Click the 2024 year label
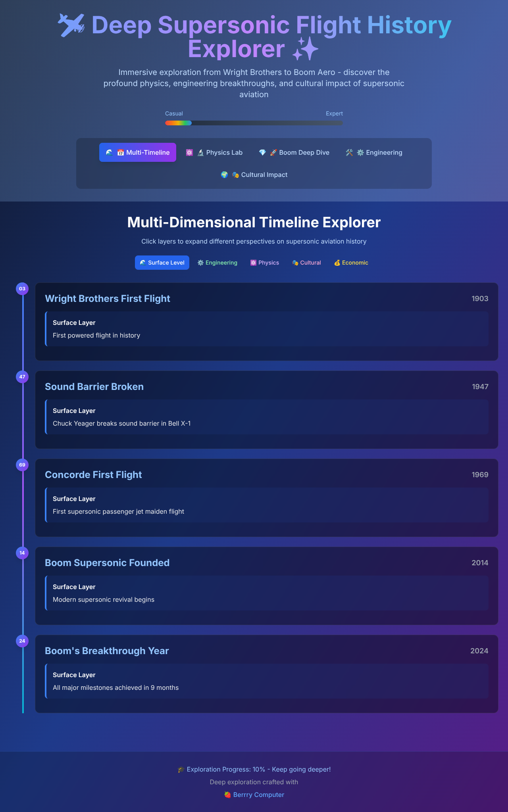This screenshot has height=812, width=508. click(x=479, y=651)
